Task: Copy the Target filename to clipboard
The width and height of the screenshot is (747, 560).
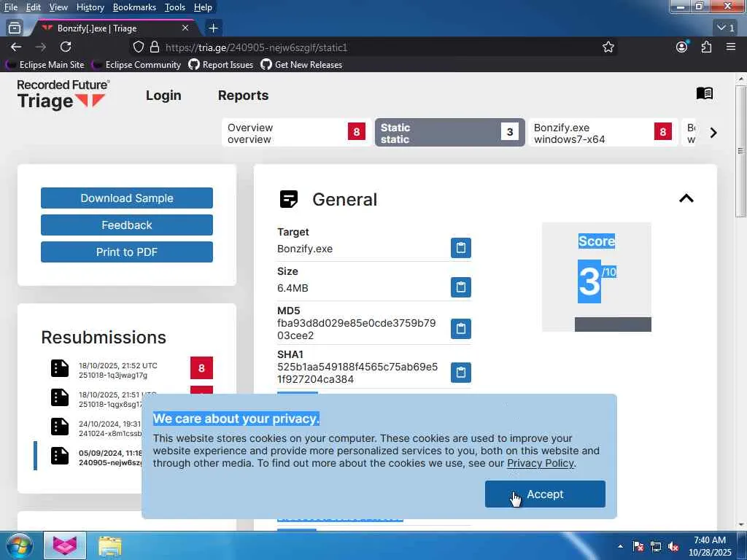Action: tap(461, 248)
